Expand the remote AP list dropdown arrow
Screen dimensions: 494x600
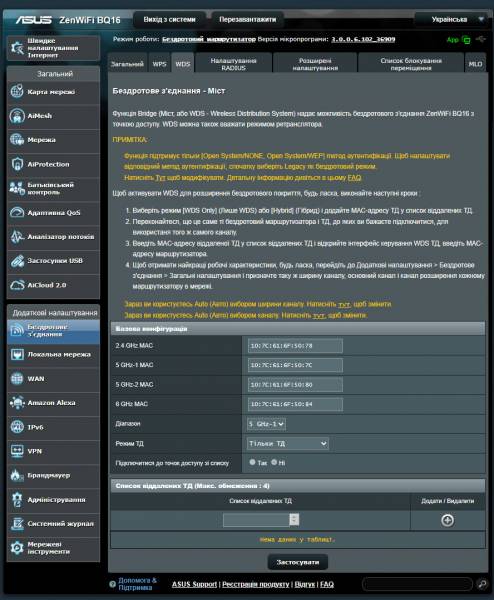pos(294,520)
